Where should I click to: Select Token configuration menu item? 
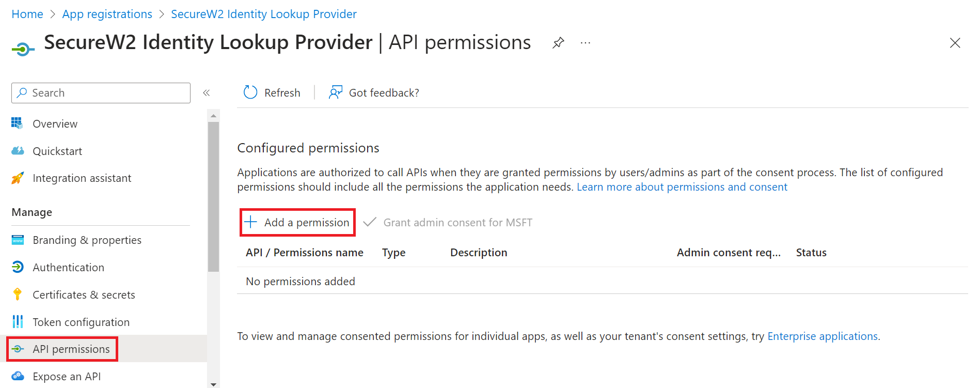point(81,322)
